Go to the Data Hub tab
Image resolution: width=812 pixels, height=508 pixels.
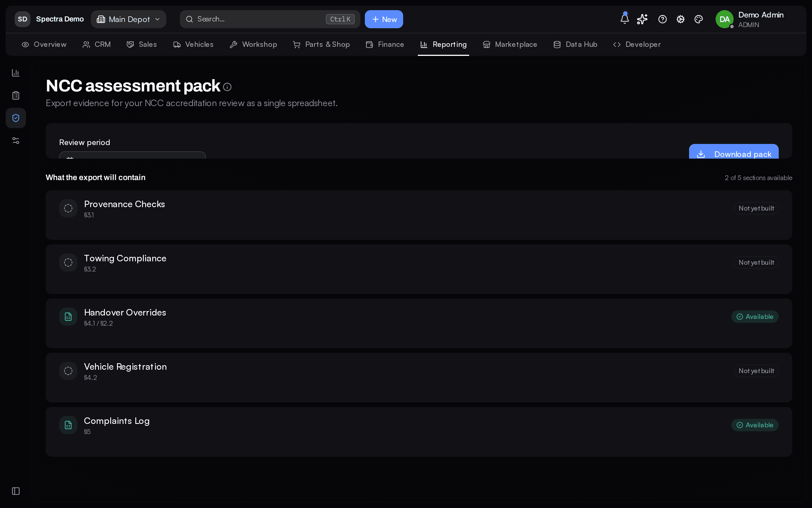tap(575, 44)
